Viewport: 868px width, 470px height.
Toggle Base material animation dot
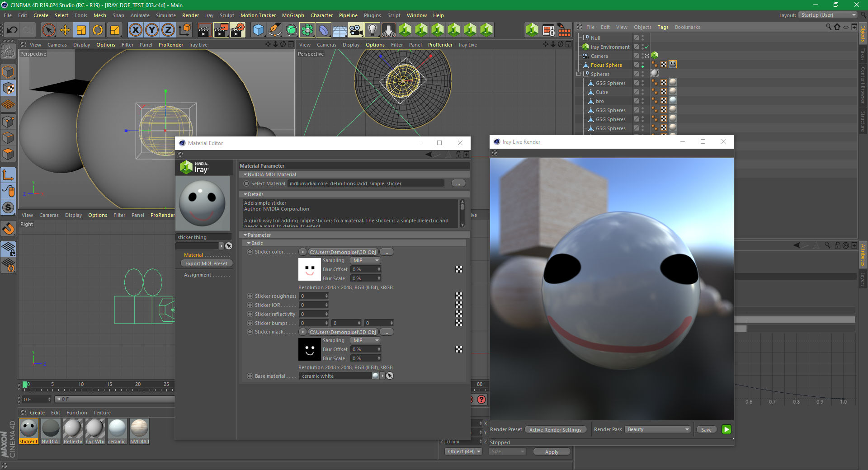(250, 376)
